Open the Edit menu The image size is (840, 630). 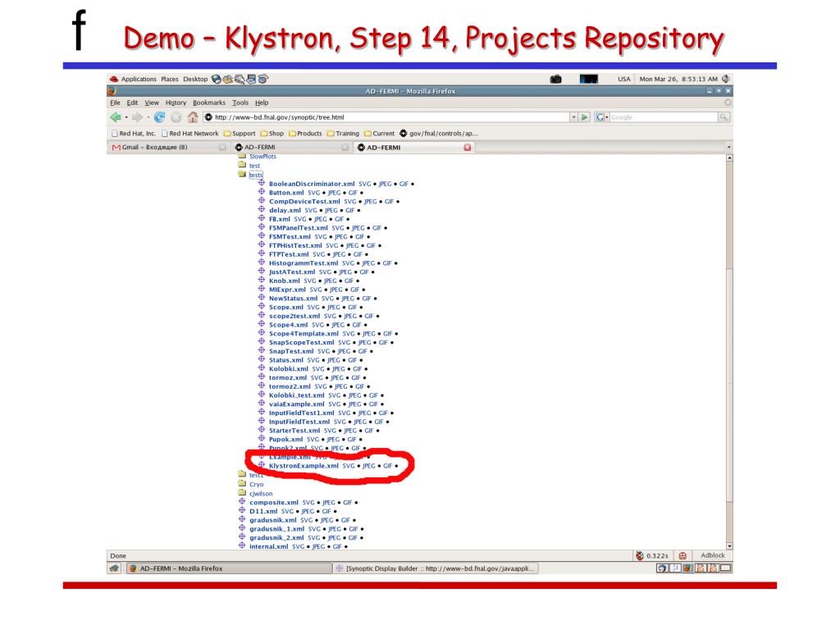pos(132,103)
